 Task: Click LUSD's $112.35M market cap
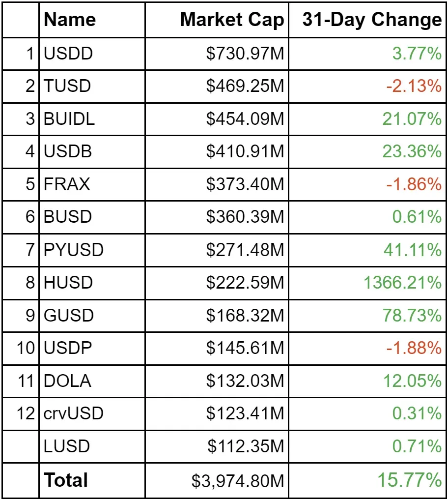click(245, 446)
